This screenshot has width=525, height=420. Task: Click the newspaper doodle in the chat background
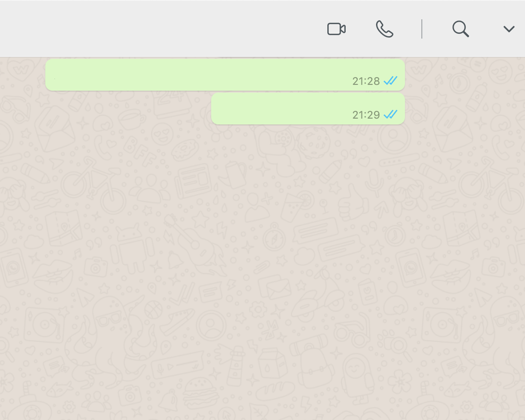[x=193, y=181]
